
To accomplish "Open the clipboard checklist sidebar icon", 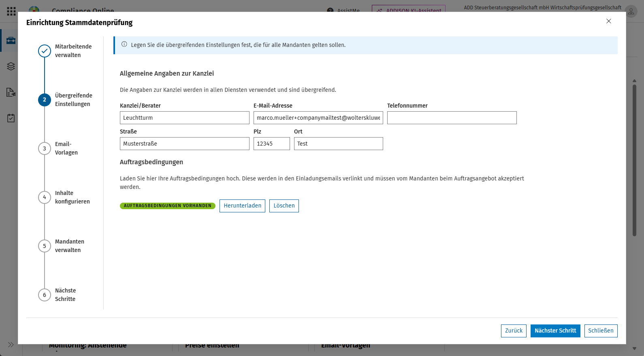I will tap(11, 118).
